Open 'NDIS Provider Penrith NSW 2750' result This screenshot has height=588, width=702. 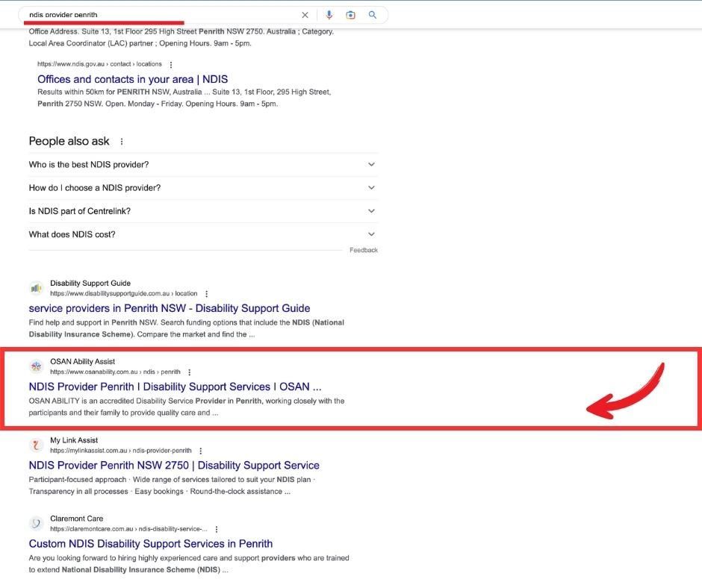coord(174,466)
